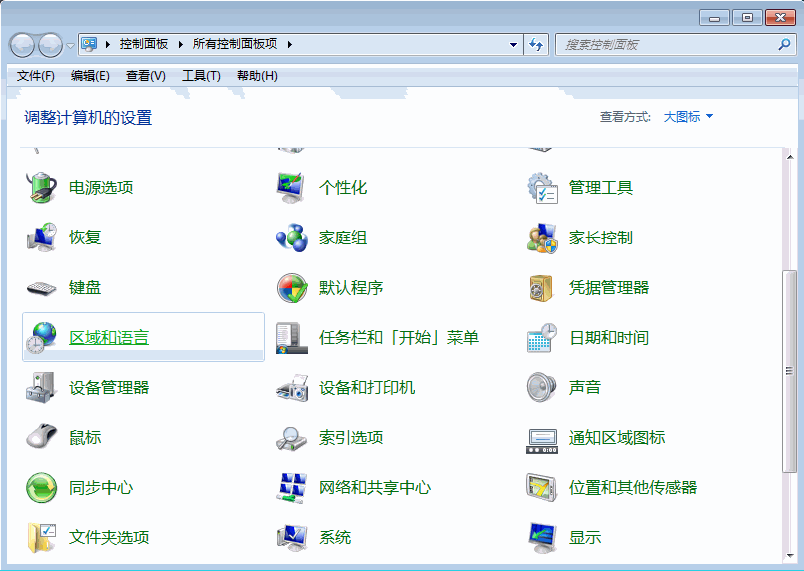
Task: Click the vertical scrollbar thumb
Action: click(790, 372)
